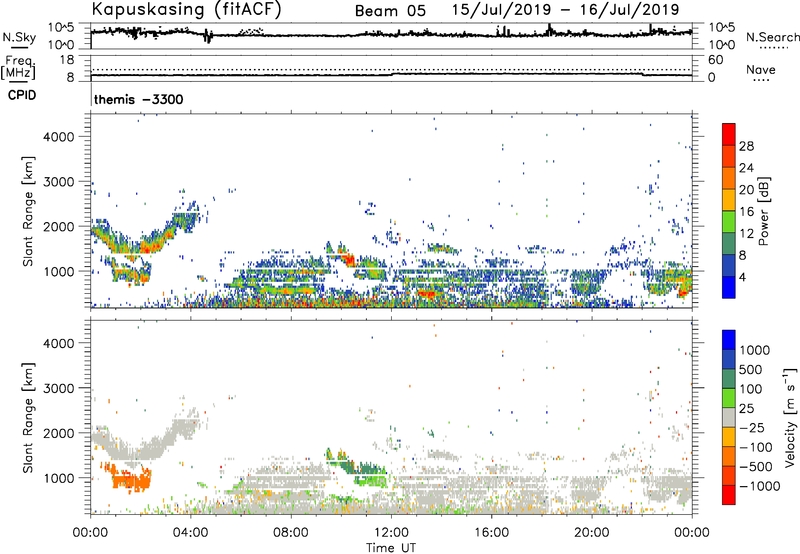
Task: Click the '28' tick on Power colorbar
Action: coord(746,146)
